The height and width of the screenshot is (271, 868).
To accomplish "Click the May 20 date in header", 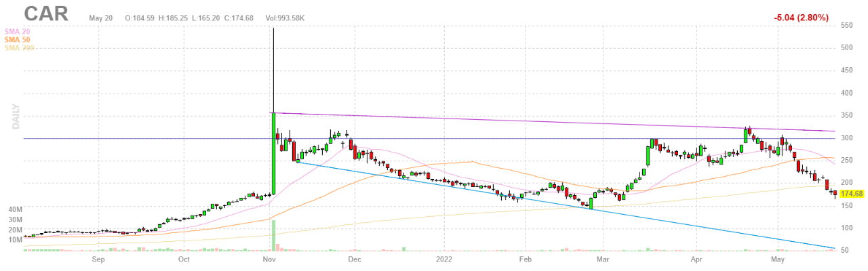I will click(100, 18).
